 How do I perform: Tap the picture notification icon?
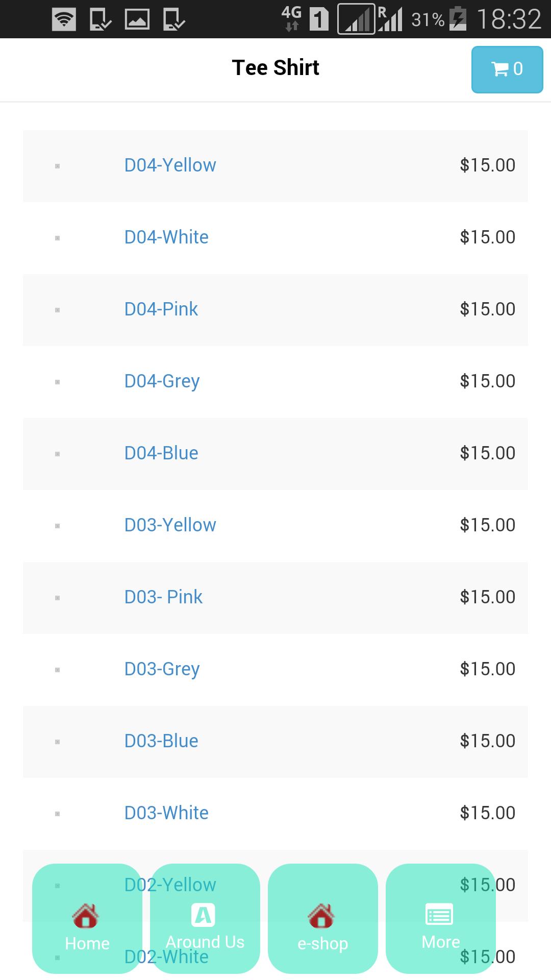pyautogui.click(x=137, y=20)
